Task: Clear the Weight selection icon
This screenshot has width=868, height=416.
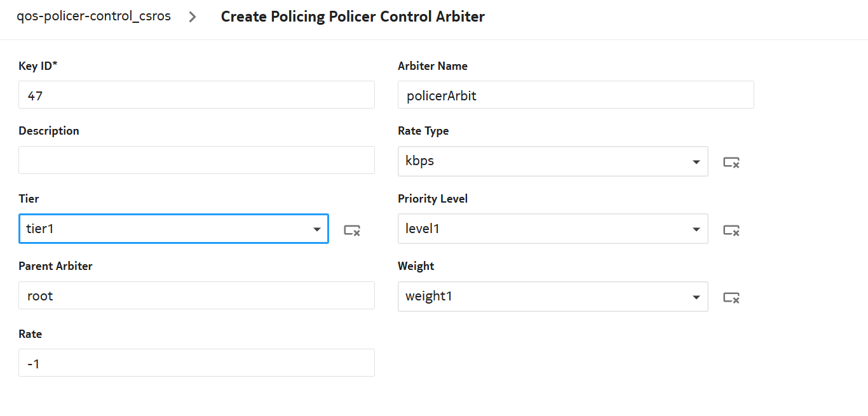Action: [x=731, y=298]
